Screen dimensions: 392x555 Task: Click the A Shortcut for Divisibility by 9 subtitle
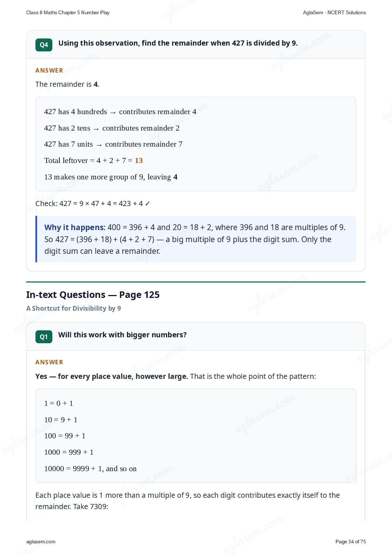pos(74,308)
